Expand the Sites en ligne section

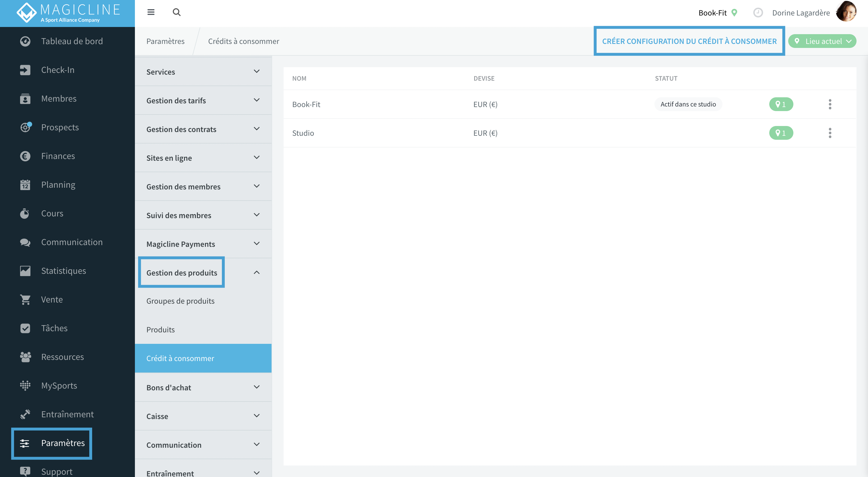click(x=203, y=158)
